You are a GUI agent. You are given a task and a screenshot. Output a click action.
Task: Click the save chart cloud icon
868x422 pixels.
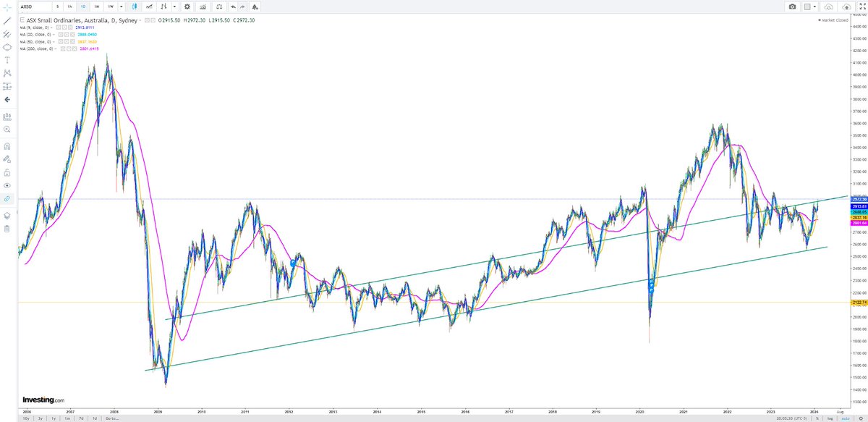tap(846, 7)
